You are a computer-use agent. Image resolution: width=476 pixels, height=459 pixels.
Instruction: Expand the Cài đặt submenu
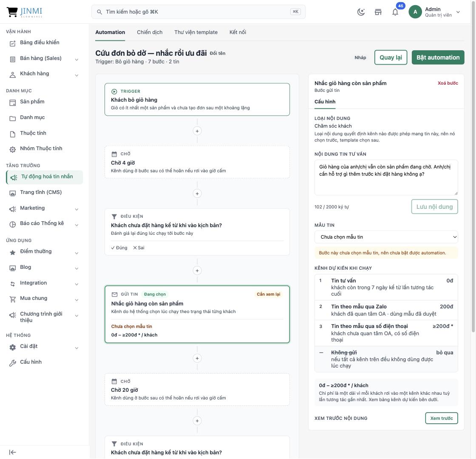[x=77, y=348]
